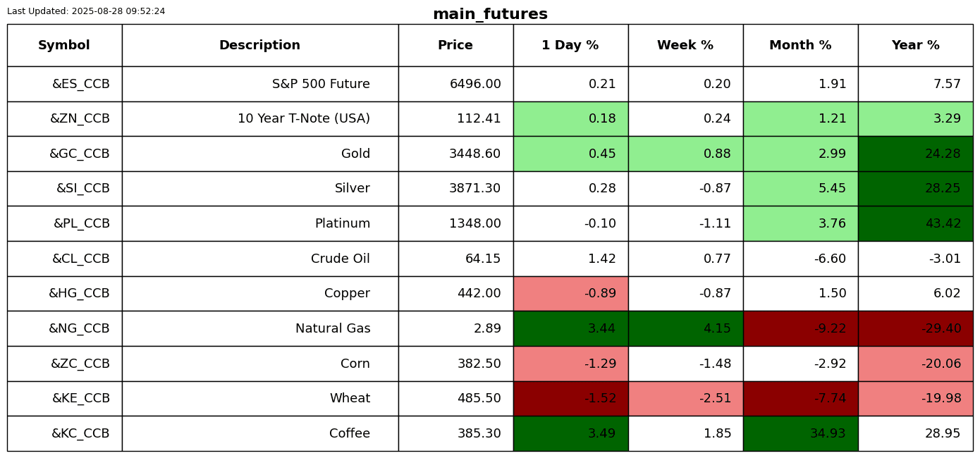The width and height of the screenshot is (980, 458).
Task: Click the Copper 1 Day % light red cell
Action: click(570, 294)
